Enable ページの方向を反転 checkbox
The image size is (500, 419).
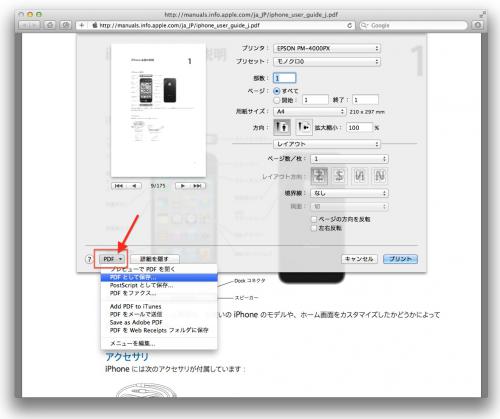(x=314, y=219)
